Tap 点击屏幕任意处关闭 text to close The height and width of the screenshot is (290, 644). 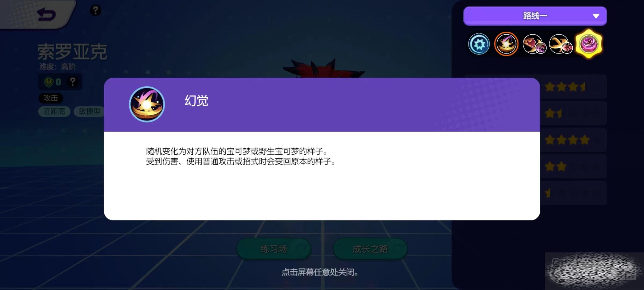(x=320, y=272)
